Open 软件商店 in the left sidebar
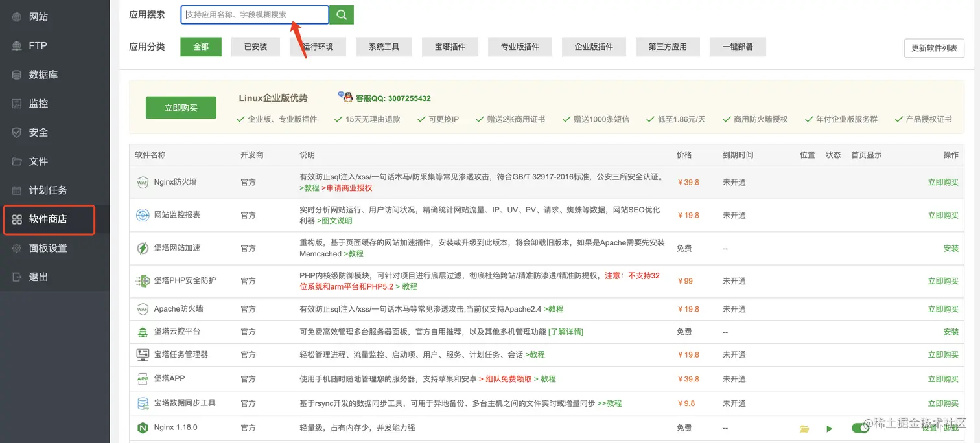This screenshot has height=443, width=980. pyautogui.click(x=49, y=219)
